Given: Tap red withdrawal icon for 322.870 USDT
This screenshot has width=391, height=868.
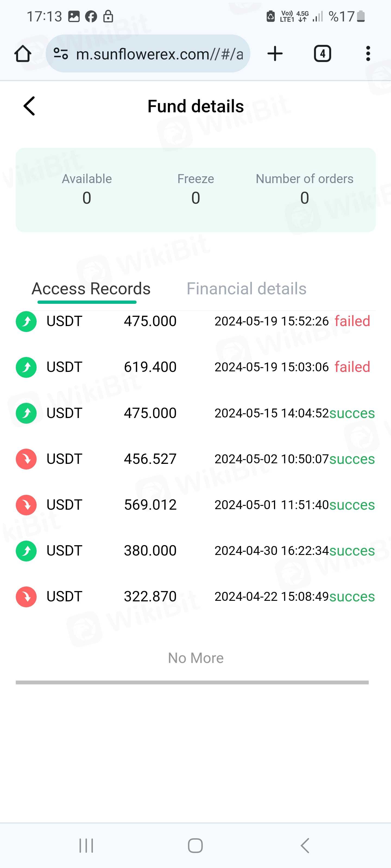Looking at the screenshot, I should point(26,597).
